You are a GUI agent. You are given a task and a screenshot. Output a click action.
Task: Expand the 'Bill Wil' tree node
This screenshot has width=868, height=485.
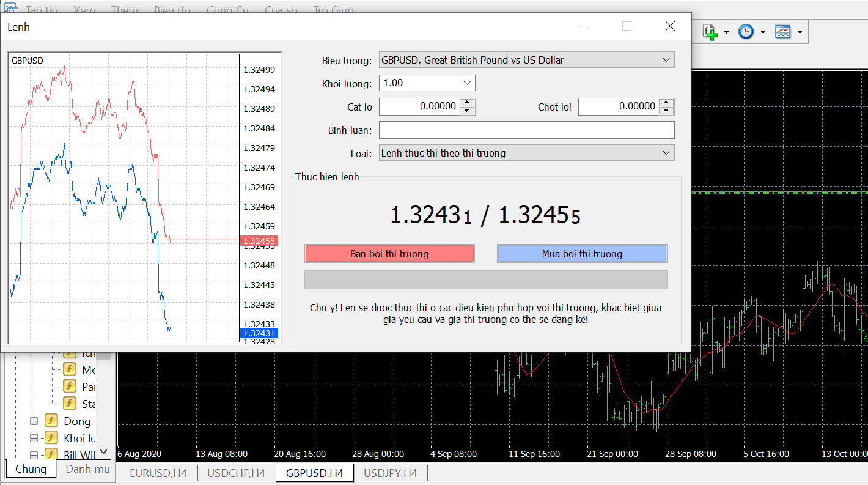click(x=34, y=455)
